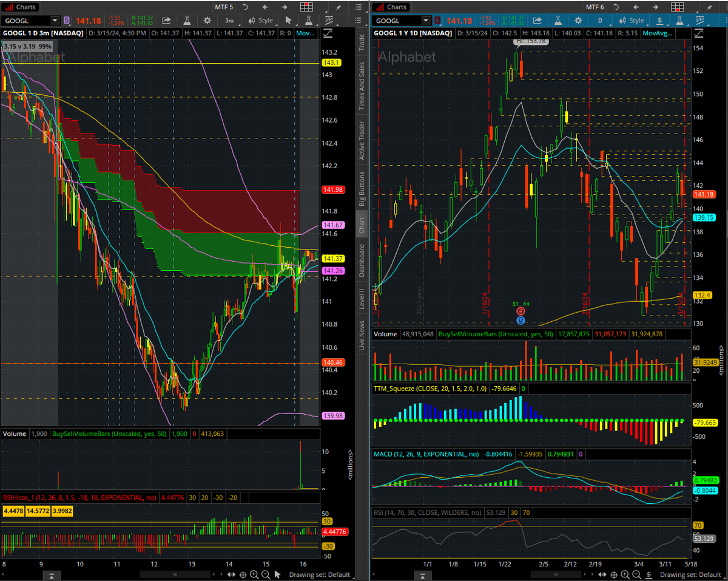Click crosshair icon below right chart

pyautogui.click(x=614, y=574)
